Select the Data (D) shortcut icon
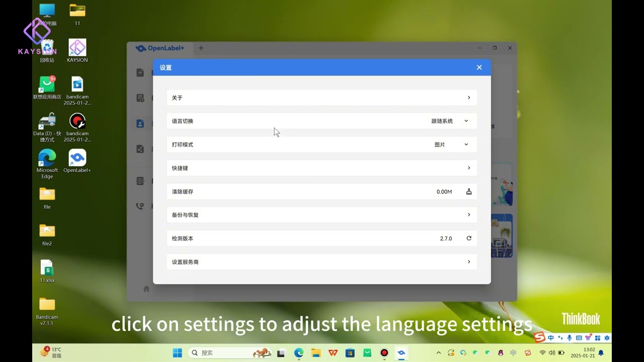 [47, 127]
